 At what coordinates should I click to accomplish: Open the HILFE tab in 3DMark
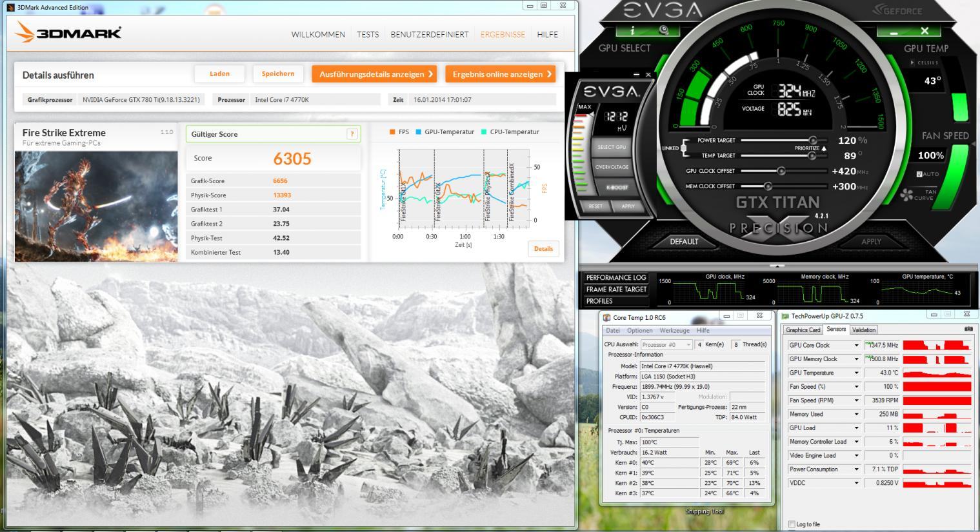click(548, 35)
